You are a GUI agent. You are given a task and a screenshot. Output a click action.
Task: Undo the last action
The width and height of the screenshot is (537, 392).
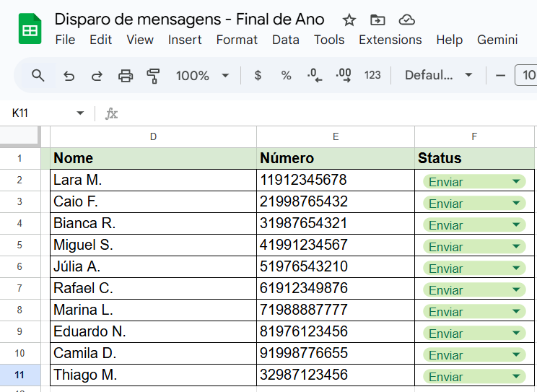tap(69, 75)
